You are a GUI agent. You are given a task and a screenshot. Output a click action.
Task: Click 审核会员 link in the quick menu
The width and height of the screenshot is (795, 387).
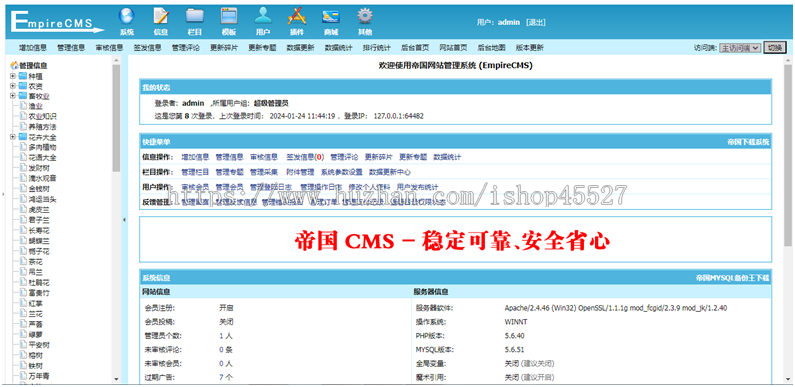coord(195,187)
